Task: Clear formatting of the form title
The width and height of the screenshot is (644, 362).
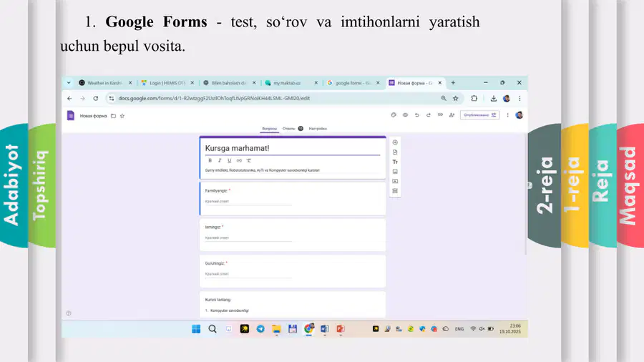Action: (x=249, y=160)
